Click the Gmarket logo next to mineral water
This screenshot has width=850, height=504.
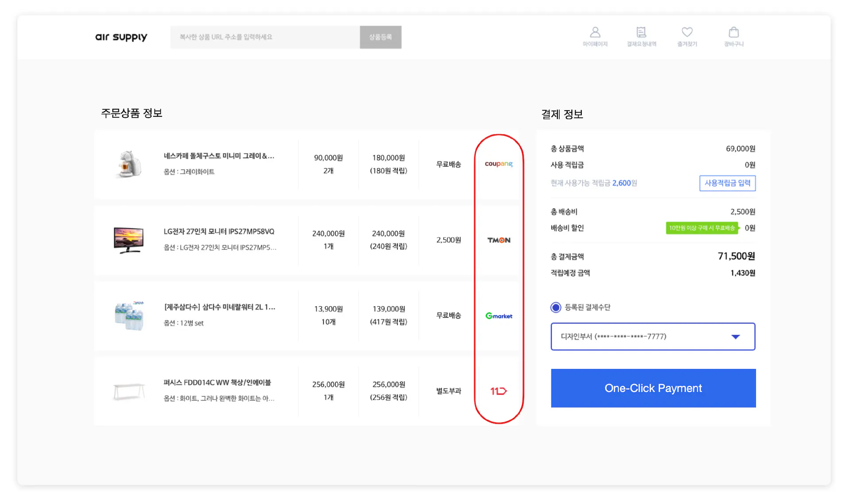[498, 315]
